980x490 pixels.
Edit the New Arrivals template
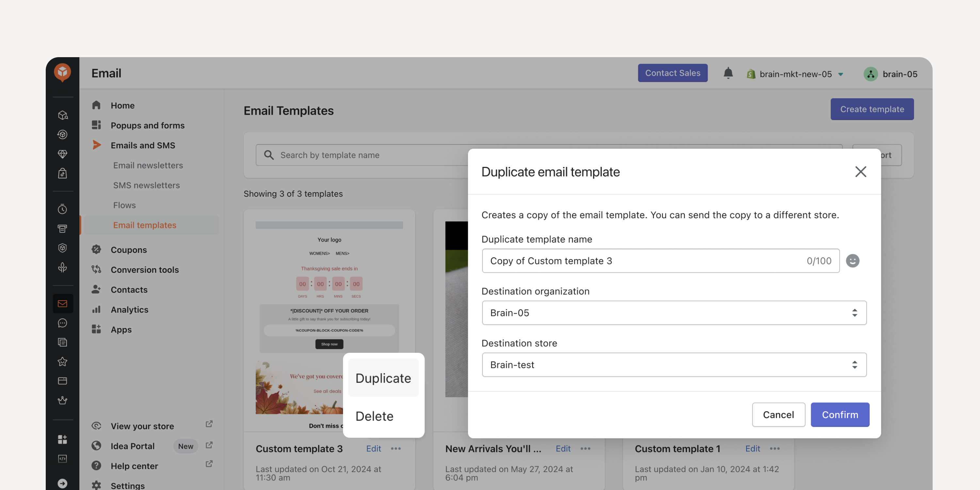[563, 449]
